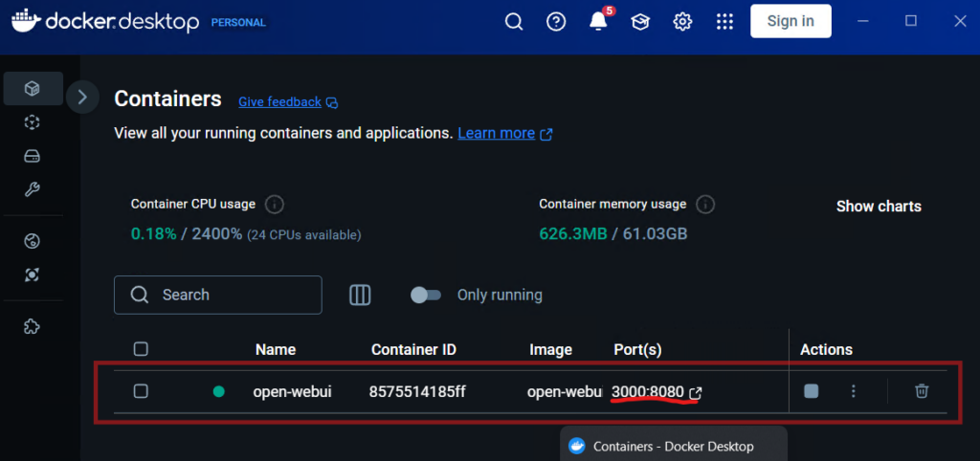The height and width of the screenshot is (461, 980).
Task: Open the open-webui image link
Action: [565, 392]
